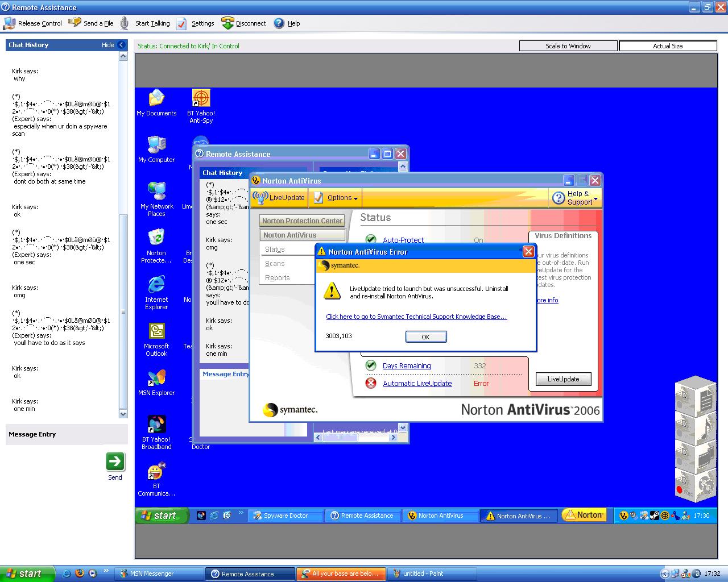Image resolution: width=728 pixels, height=582 pixels.
Task: Switch to Remote Assistance in remote taskbar
Action: click(x=363, y=516)
